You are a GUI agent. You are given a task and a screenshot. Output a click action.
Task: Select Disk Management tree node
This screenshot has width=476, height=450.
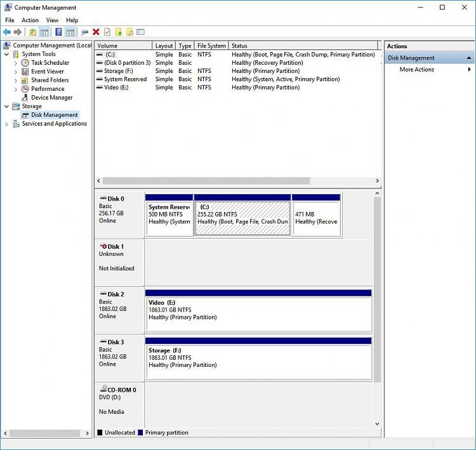click(x=55, y=115)
